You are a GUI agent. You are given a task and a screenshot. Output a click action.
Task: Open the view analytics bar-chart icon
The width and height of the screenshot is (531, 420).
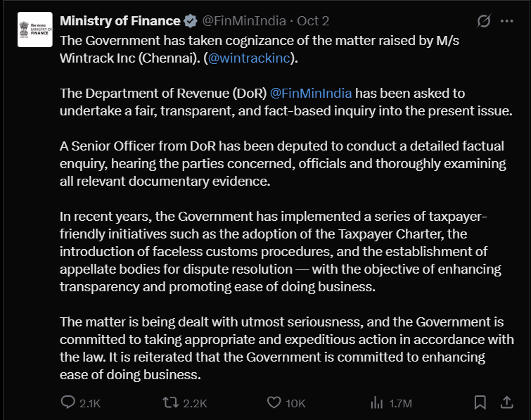(x=376, y=402)
